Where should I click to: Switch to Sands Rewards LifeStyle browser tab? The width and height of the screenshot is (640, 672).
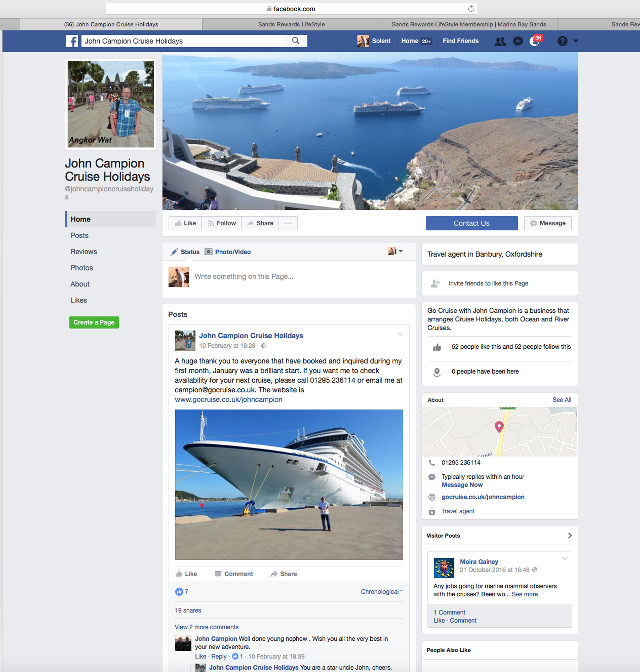291,25
